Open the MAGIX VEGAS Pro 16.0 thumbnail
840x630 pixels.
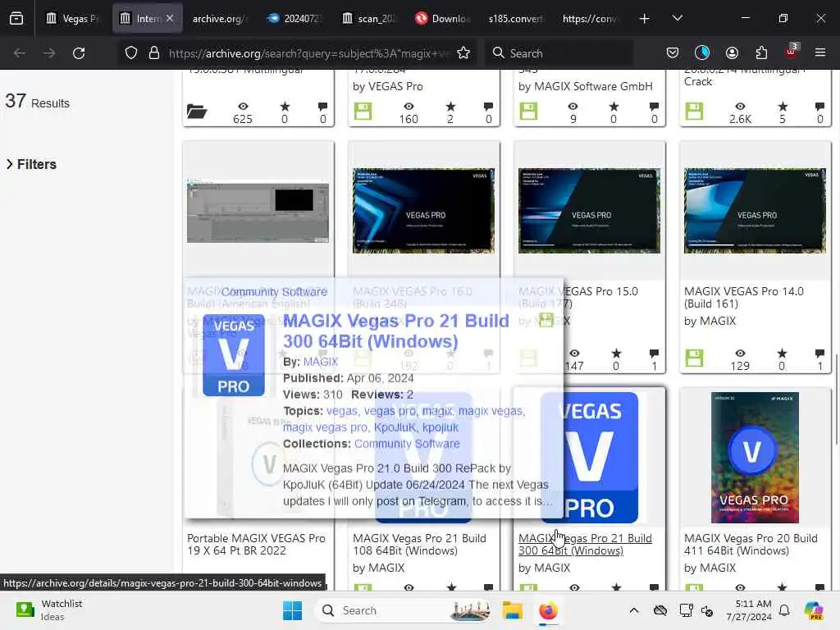pos(423,211)
